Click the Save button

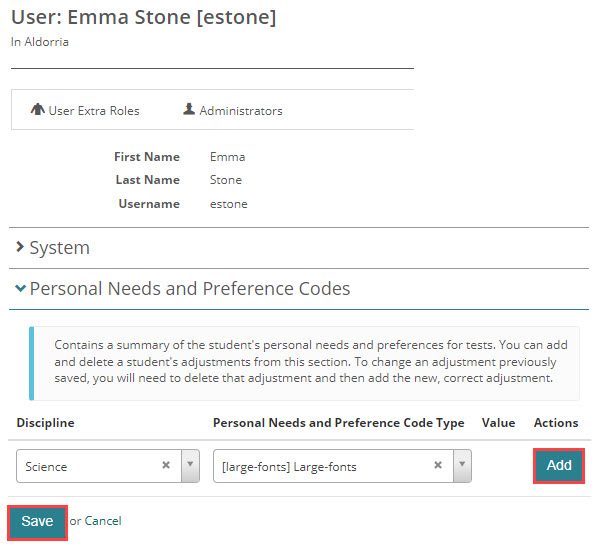point(37,522)
